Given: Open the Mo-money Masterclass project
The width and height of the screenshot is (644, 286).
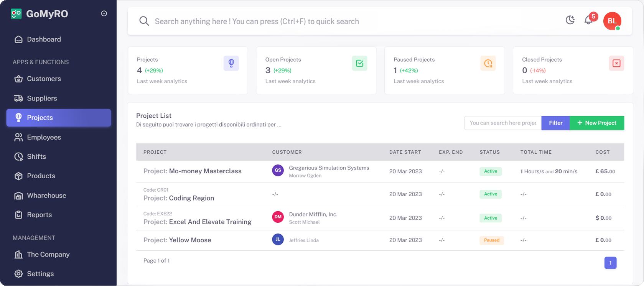Looking at the screenshot, I should [x=205, y=171].
